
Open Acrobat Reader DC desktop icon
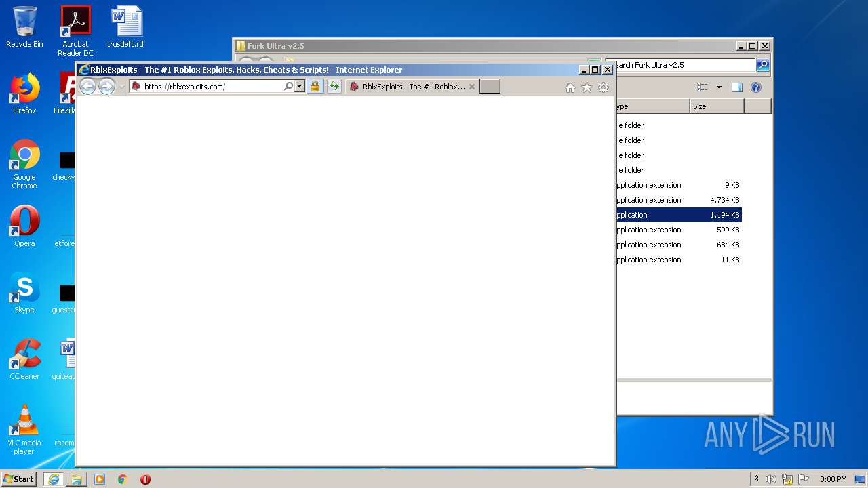point(75,31)
